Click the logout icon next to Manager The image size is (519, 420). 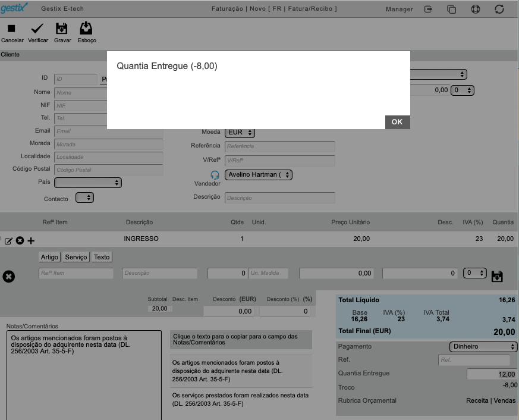click(428, 9)
